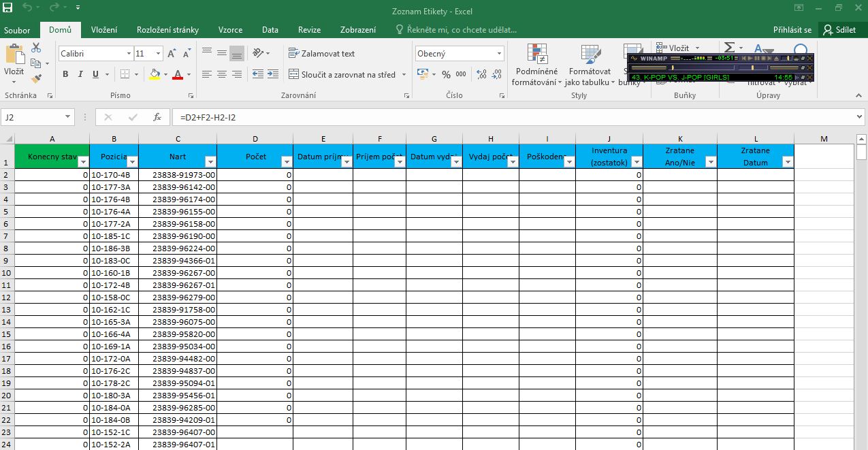Toggle bold formatting
Image resolution: width=868 pixels, height=450 pixels.
(x=65, y=74)
